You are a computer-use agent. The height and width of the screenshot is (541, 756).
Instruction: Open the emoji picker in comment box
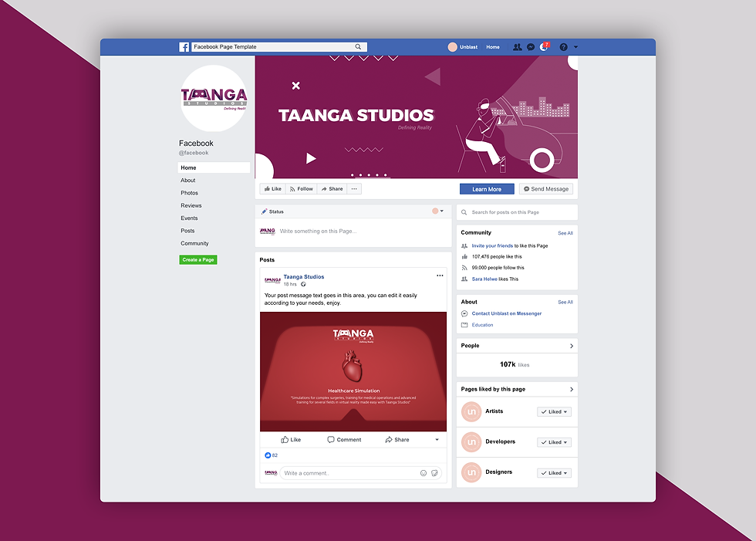[424, 473]
